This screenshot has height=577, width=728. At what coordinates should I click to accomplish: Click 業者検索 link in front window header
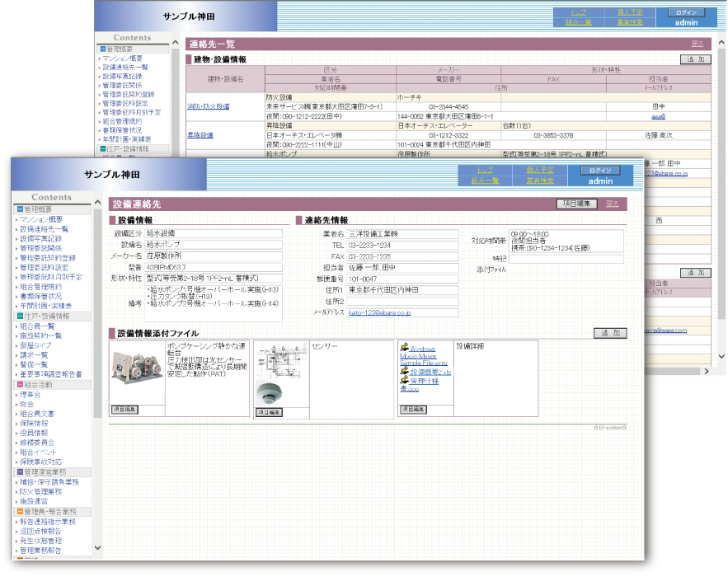[x=540, y=181]
